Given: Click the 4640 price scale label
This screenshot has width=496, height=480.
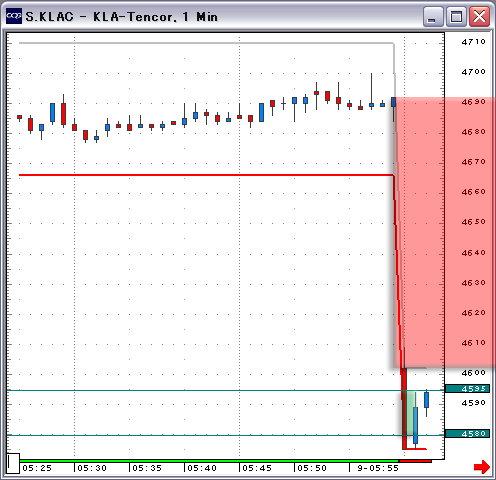Looking at the screenshot, I should pos(473,253).
